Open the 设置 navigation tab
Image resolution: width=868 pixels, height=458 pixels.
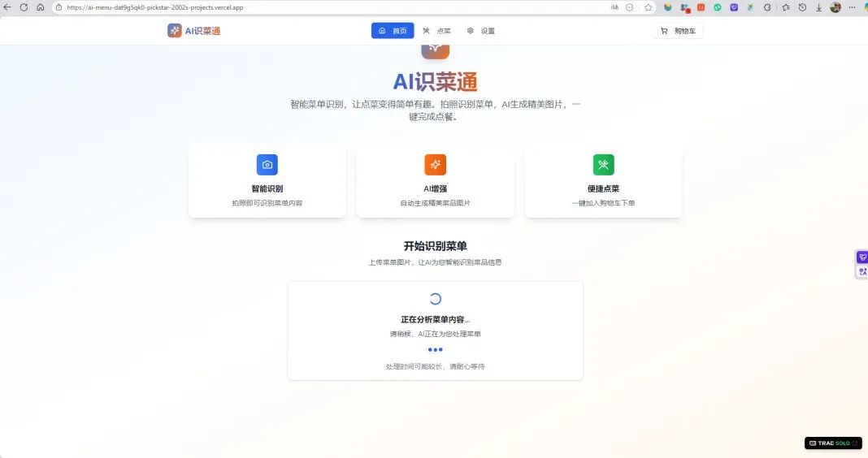pos(480,31)
